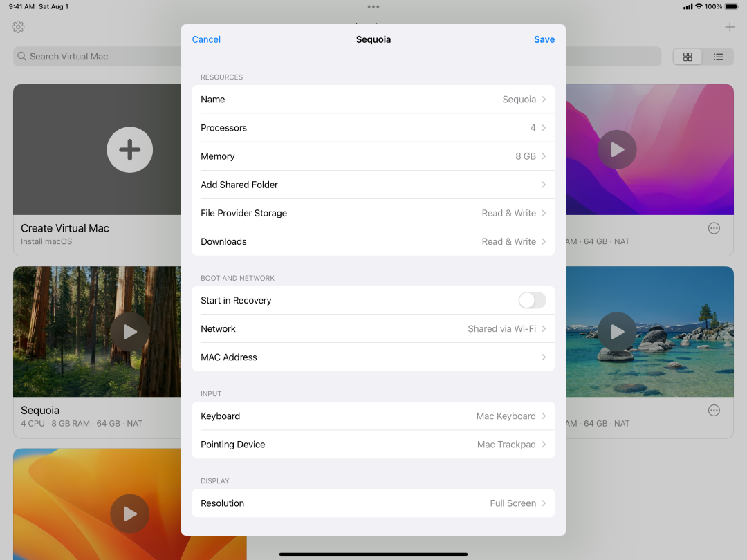
Task: Save the Sequoia settings
Action: point(544,39)
